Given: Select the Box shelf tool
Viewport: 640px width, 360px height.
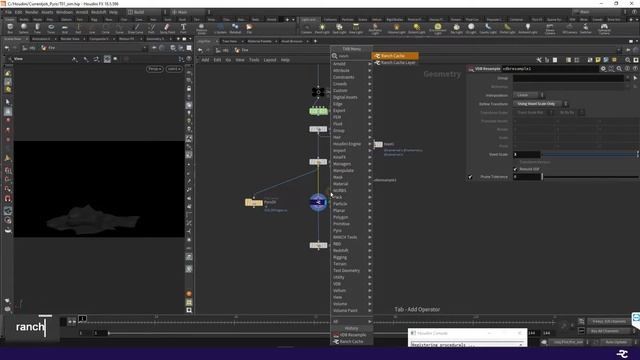Looking at the screenshot, I should click(10, 28).
